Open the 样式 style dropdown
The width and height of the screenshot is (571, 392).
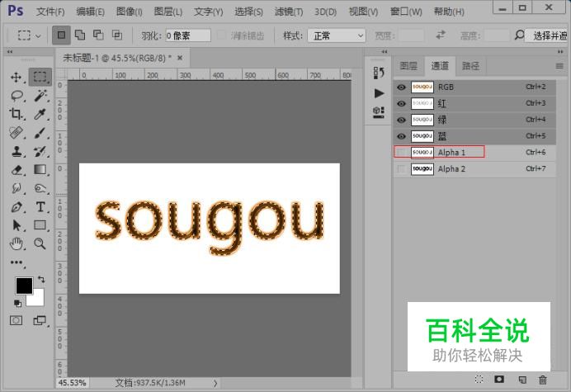(x=337, y=35)
